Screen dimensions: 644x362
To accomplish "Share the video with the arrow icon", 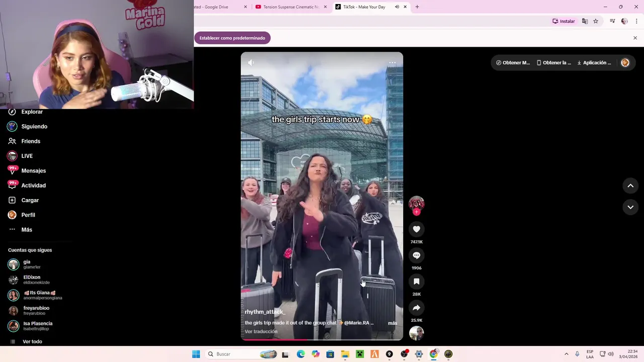I will pyautogui.click(x=416, y=308).
